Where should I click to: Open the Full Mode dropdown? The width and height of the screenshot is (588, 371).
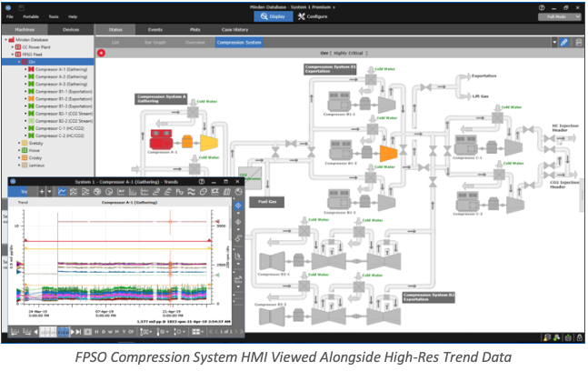point(559,16)
